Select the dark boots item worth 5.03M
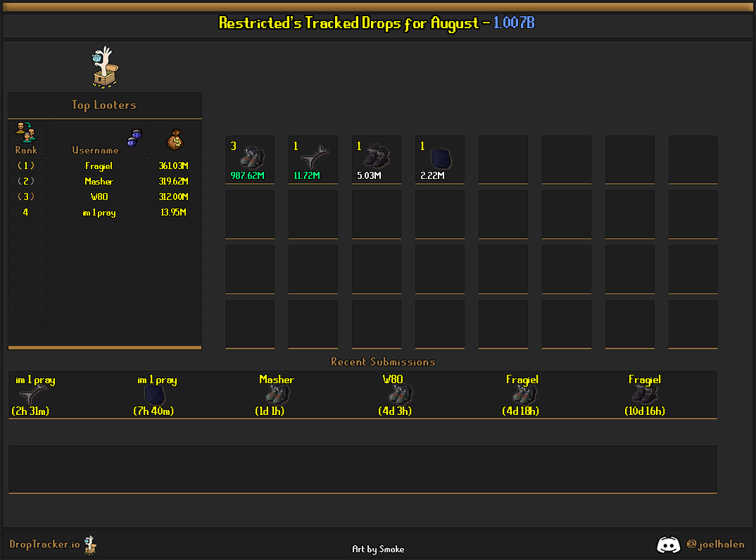This screenshot has width=756, height=560. tap(377, 156)
